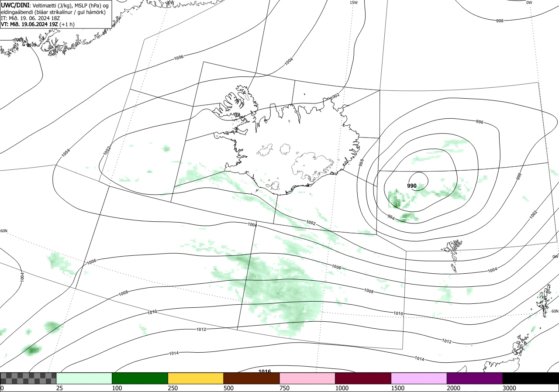Click the 'eldingaábendi (bláar strikalínur / gul hámörk)' line

coord(53,12)
